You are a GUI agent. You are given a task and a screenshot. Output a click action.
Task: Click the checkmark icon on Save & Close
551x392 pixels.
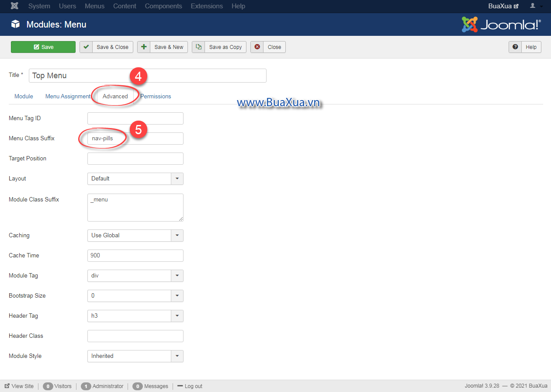(86, 47)
